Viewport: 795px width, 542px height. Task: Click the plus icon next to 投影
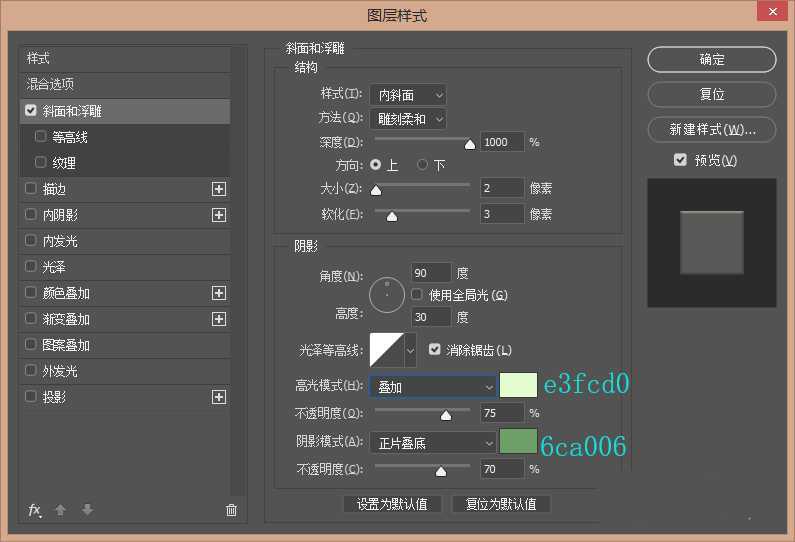point(219,397)
